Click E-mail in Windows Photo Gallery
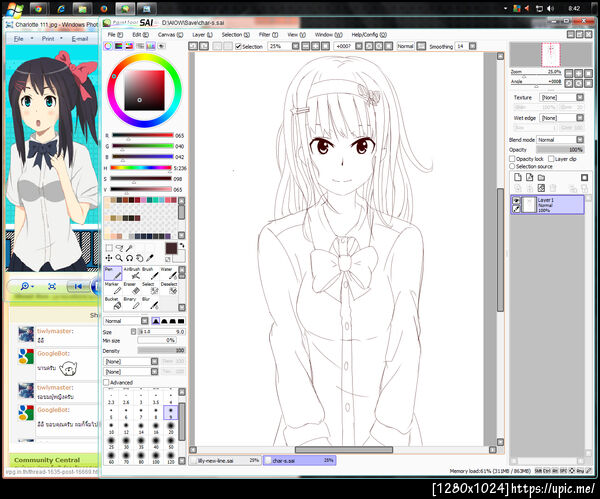 pos(80,39)
